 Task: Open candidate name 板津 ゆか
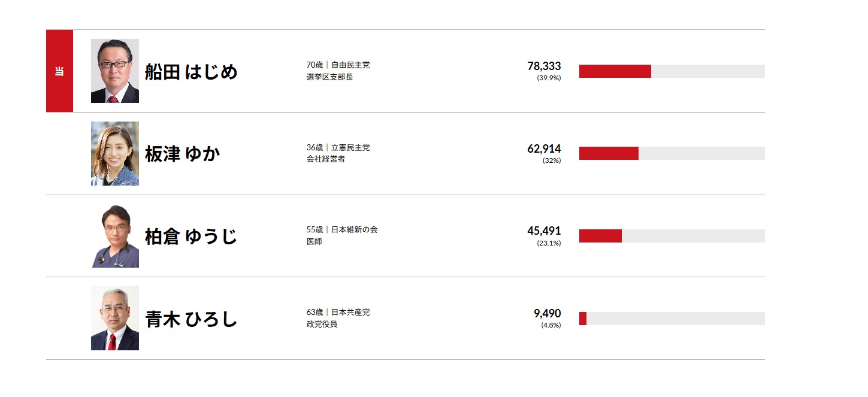(182, 154)
